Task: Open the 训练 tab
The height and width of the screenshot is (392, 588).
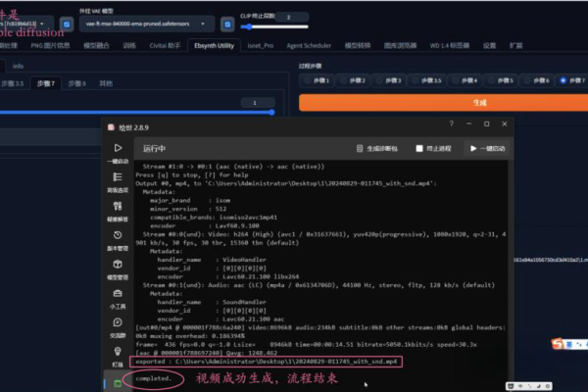Action: [129, 45]
